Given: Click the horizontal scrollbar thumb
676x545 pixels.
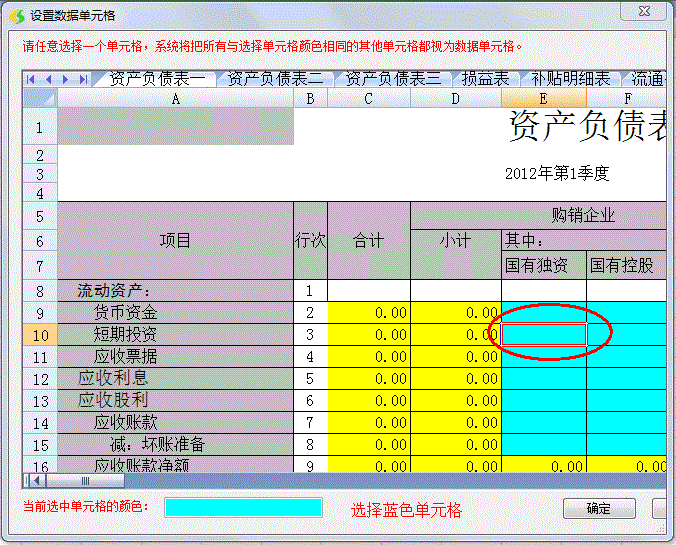Looking at the screenshot, I should point(85,480).
